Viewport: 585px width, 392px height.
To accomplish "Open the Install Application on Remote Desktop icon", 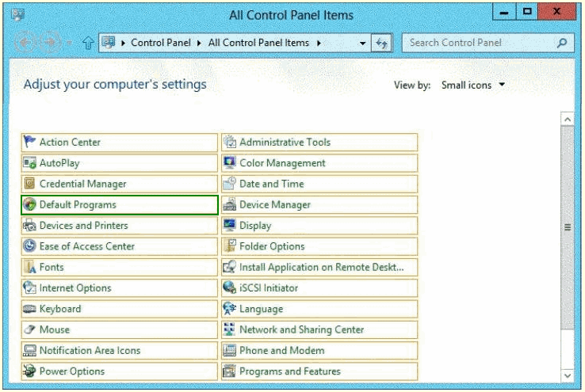I will (229, 267).
